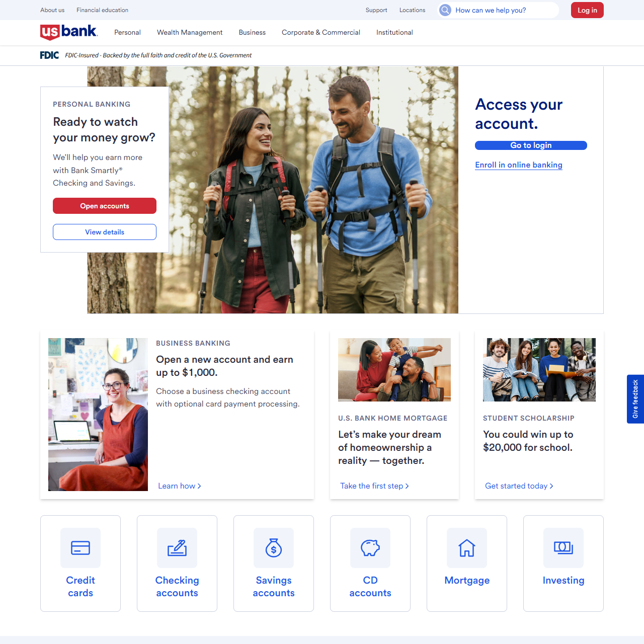Follow the Enroll in online banking link
This screenshot has width=644, height=644.
pyautogui.click(x=519, y=165)
